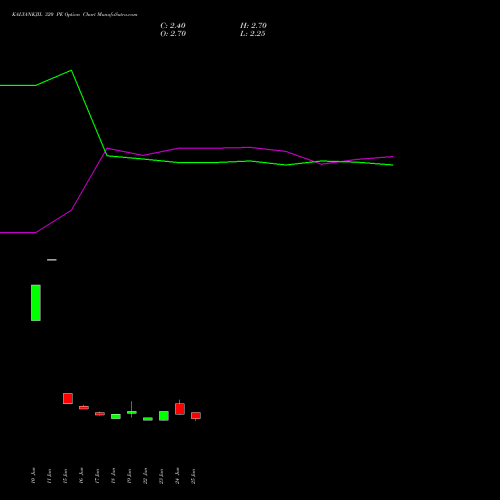Select the green candle for 18 Jun

(x=116, y=416)
